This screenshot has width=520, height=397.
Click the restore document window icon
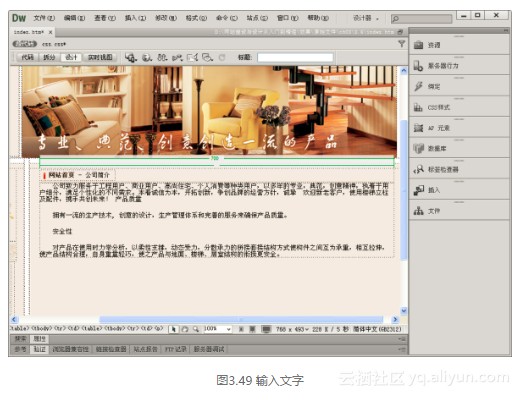tap(400, 32)
